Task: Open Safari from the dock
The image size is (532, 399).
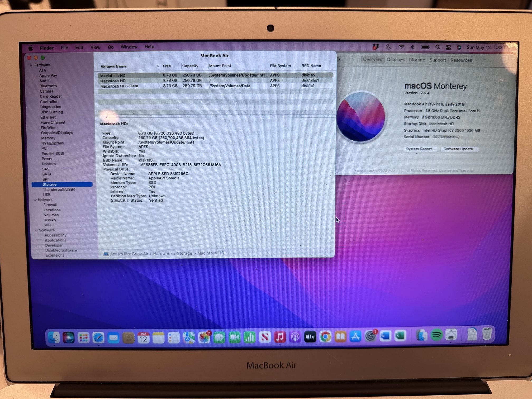Action: 98,338
